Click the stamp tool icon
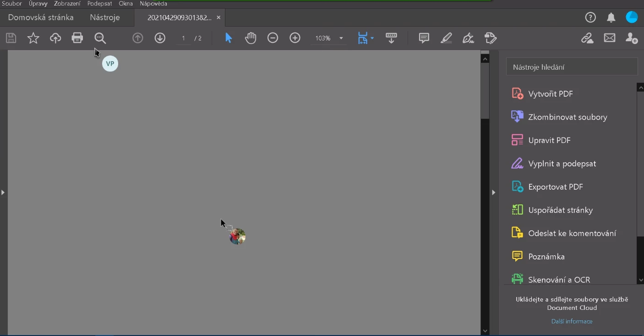This screenshot has height=336, width=644. 491,38
